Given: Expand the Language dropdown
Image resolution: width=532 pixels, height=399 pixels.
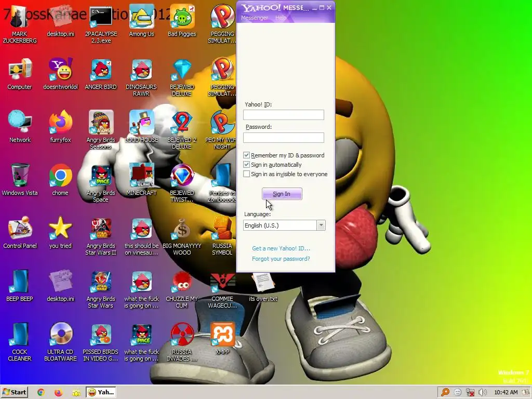Looking at the screenshot, I should click(x=321, y=225).
